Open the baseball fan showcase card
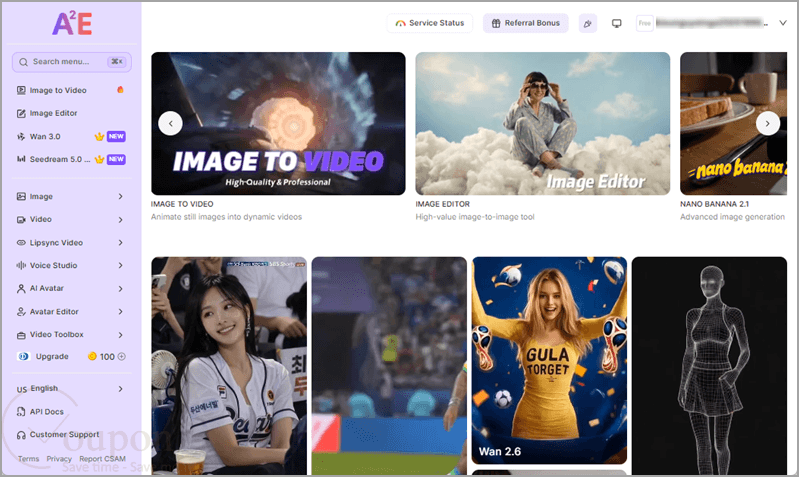Screen dimensions: 799x477 pos(229,366)
